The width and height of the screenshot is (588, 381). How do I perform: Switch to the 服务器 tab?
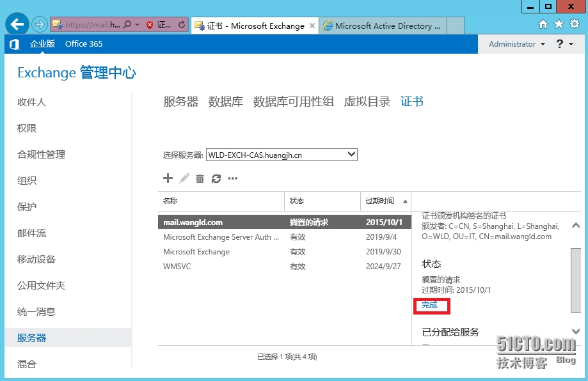180,102
